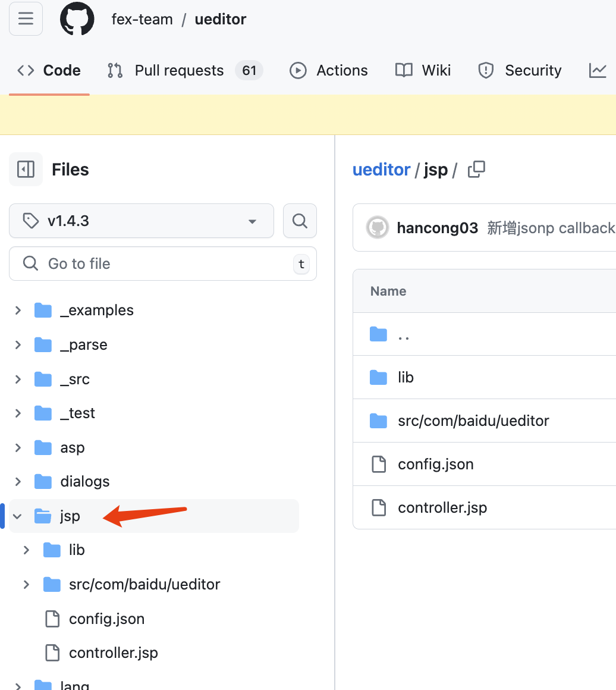Collapse the jsp folder chevron

click(x=18, y=516)
